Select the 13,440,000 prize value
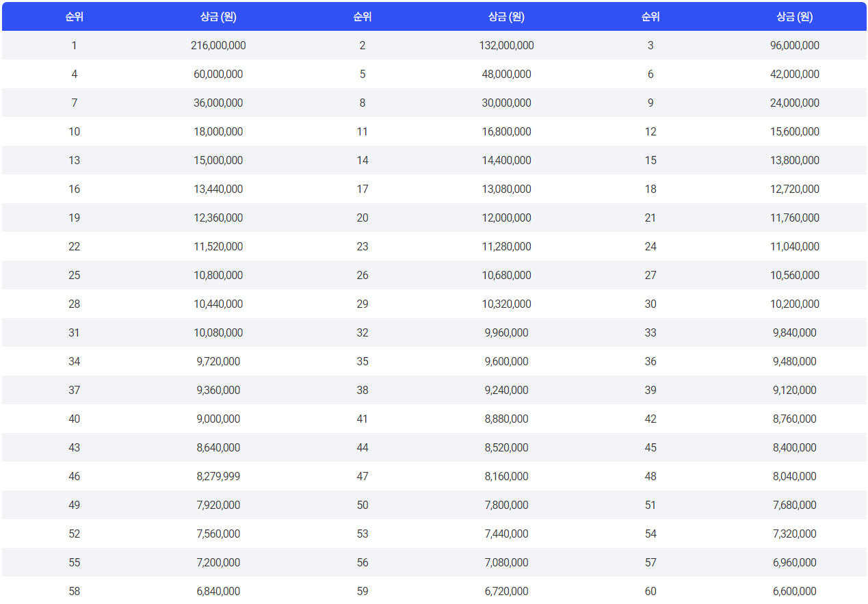Screen dimensions: 868x604 [x=218, y=189]
